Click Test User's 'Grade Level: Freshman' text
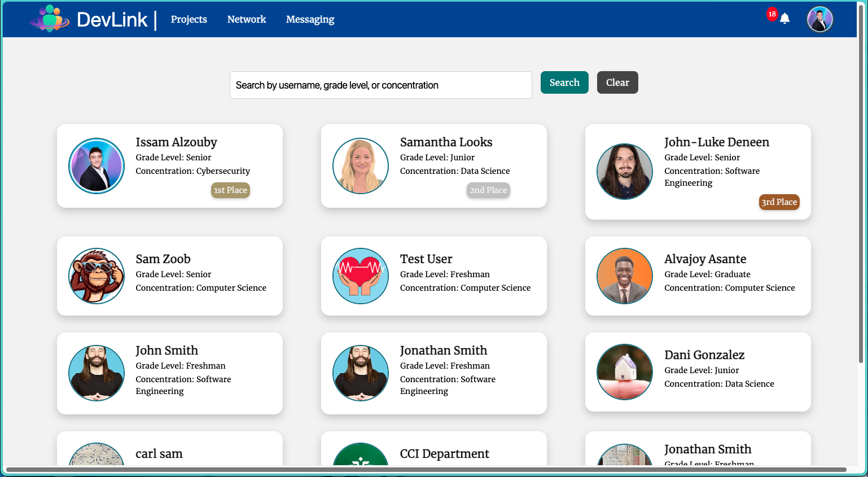Viewport: 868px width, 477px height. click(x=445, y=274)
